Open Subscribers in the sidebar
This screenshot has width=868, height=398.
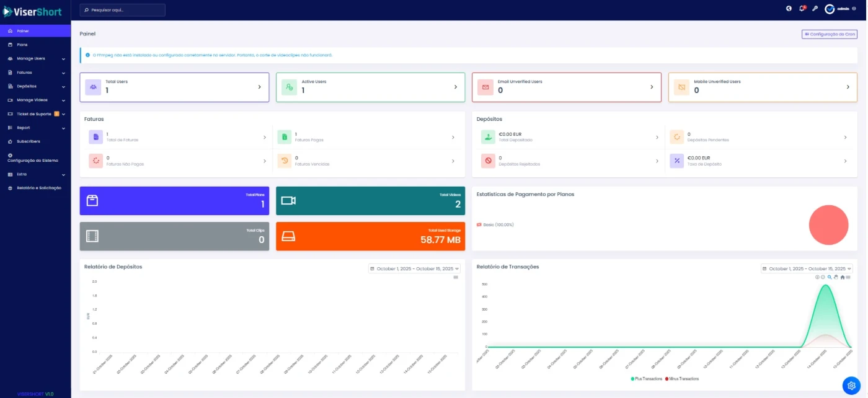point(29,141)
